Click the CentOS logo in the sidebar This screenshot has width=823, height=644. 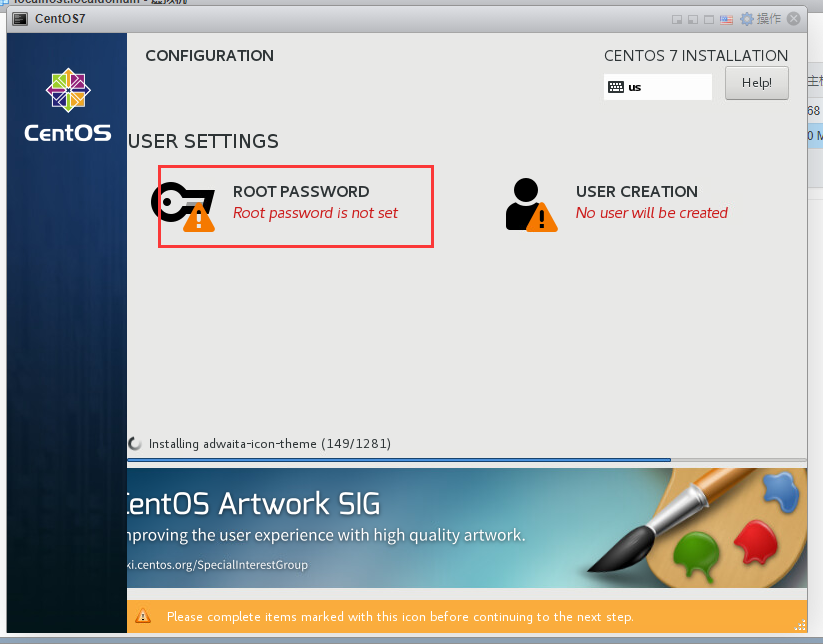click(68, 105)
